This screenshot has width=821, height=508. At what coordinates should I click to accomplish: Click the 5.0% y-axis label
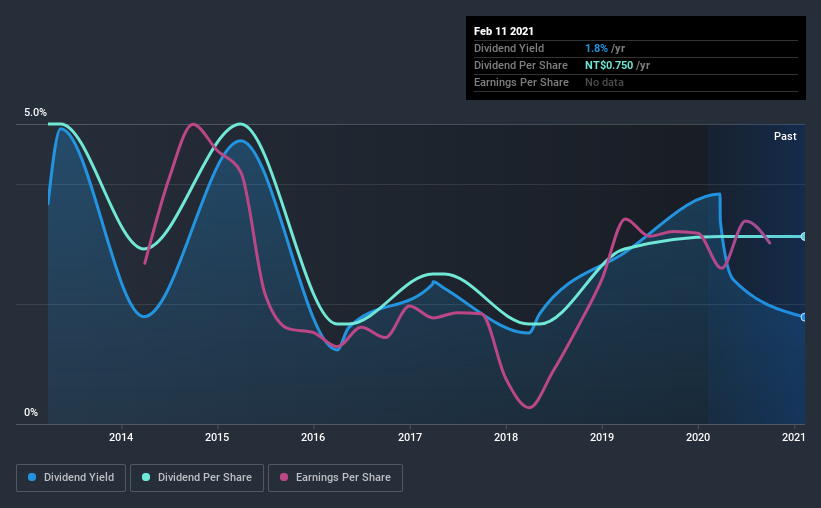[35, 113]
